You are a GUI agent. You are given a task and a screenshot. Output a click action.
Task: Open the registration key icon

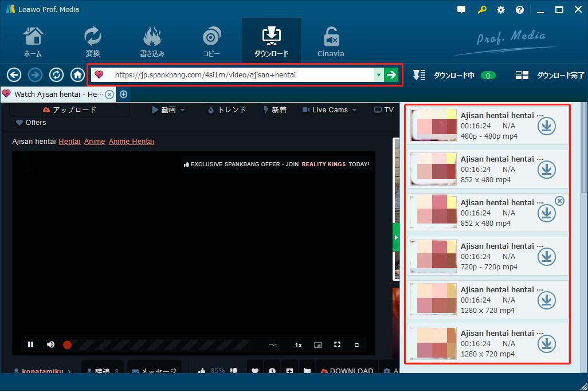[482, 9]
